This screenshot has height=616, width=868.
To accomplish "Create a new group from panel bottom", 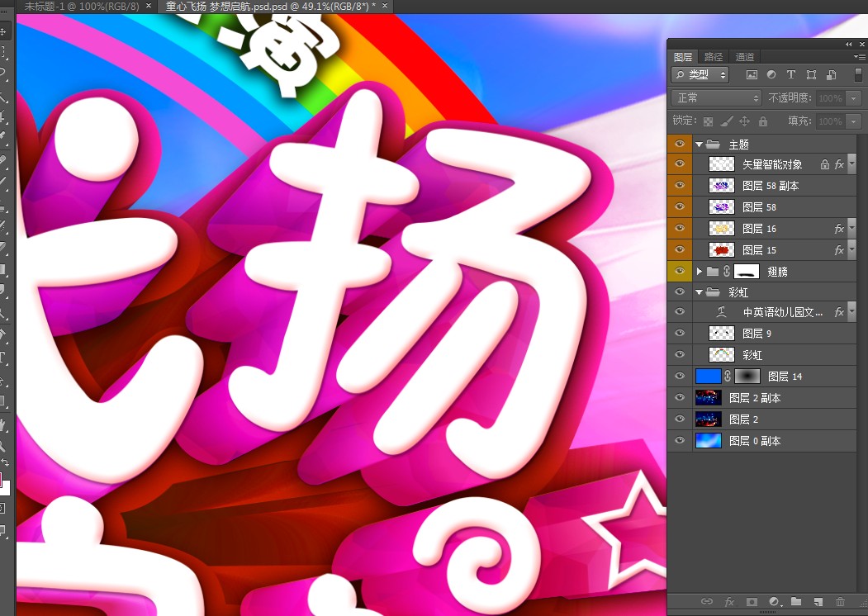I will pos(796,602).
